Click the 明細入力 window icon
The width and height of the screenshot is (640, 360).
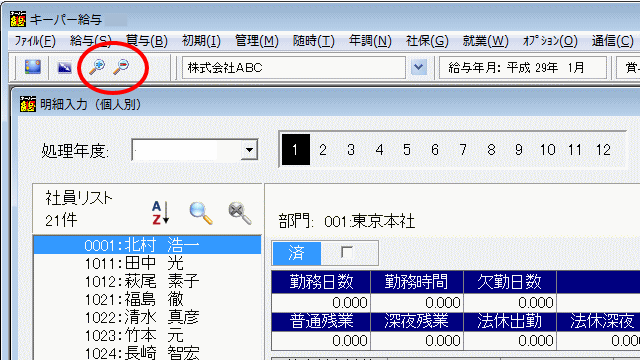tap(28, 104)
